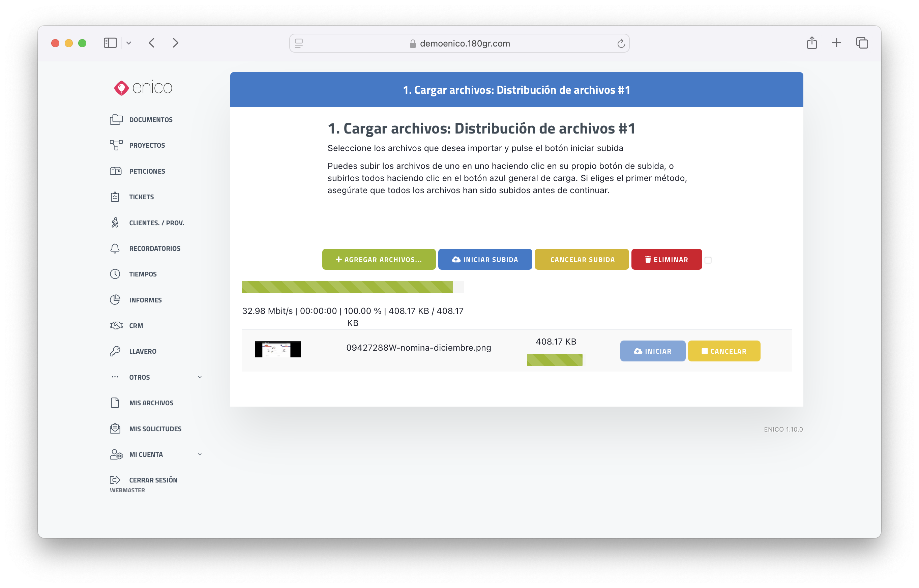This screenshot has height=588, width=919.
Task: Open the nomina-diciembre.png thumbnail preview
Action: [x=277, y=349]
